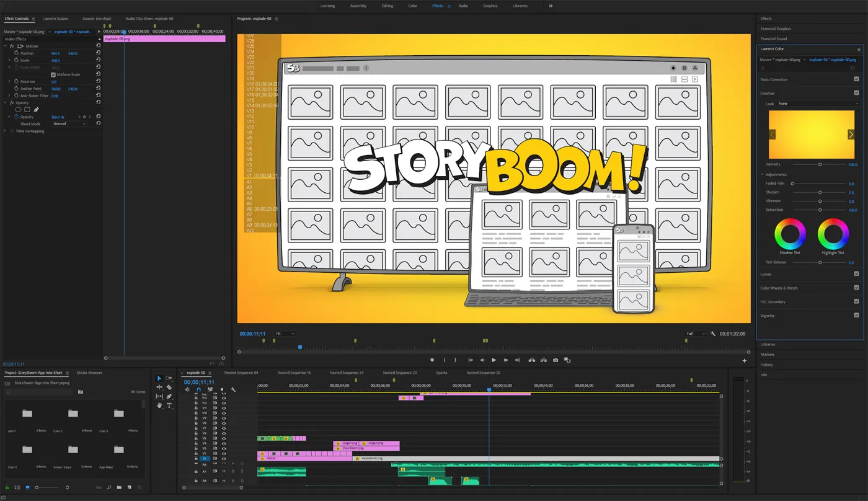Expand Scale property
The image size is (868, 501).
tap(9, 60)
